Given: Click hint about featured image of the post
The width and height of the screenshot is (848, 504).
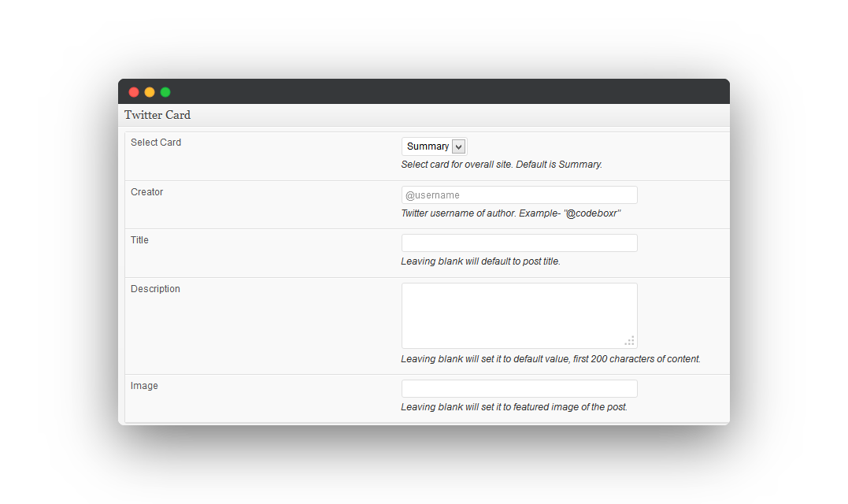Looking at the screenshot, I should click(514, 406).
